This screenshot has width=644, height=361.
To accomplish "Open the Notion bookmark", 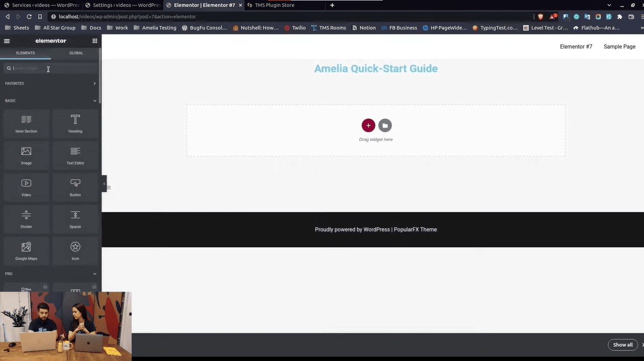I will (x=364, y=28).
